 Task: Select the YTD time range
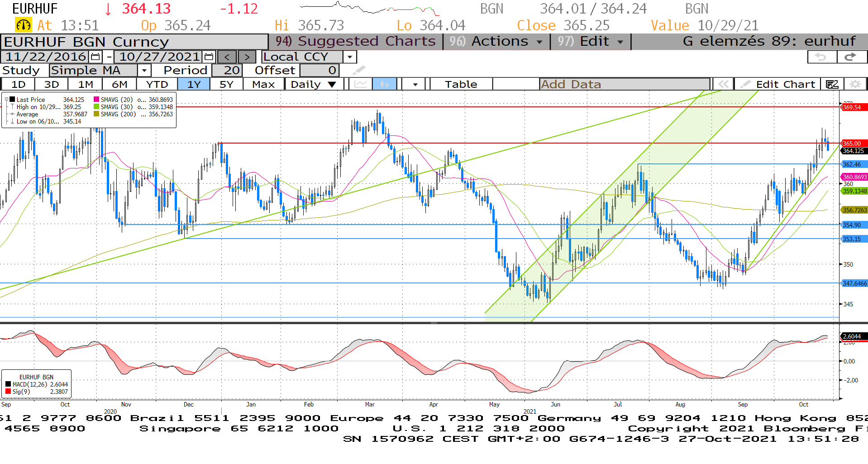click(x=157, y=84)
